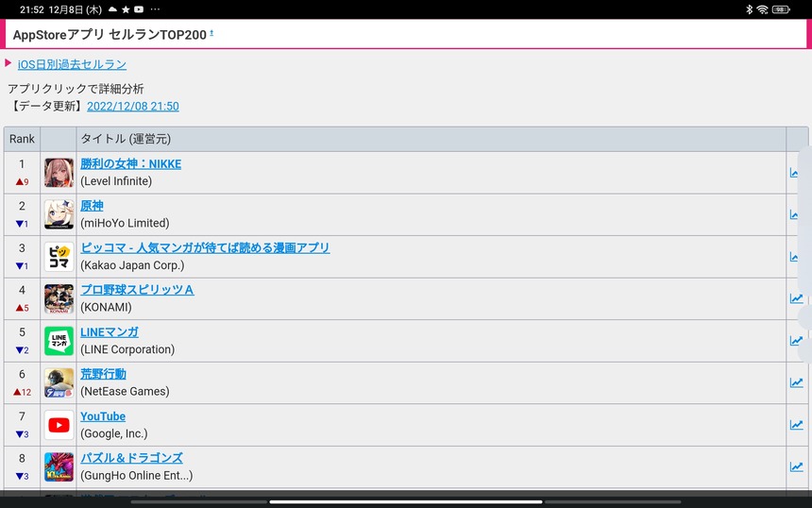Select the (GungHo Online Ent...) publisher text
The height and width of the screenshot is (508, 812).
[x=136, y=475]
